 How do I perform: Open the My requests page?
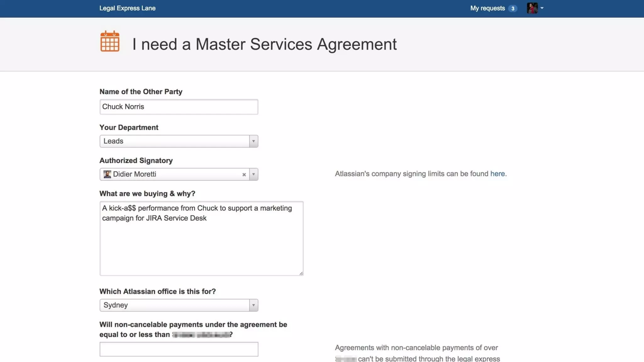coord(487,8)
